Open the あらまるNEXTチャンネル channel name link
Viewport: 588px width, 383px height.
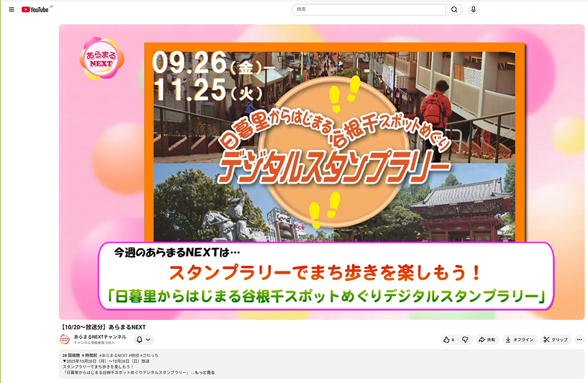100,337
